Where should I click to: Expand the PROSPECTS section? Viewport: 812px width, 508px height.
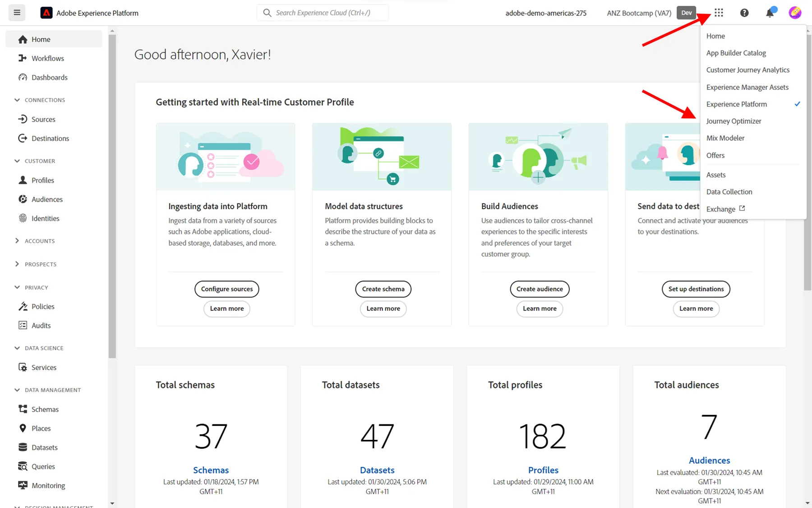[x=17, y=264]
